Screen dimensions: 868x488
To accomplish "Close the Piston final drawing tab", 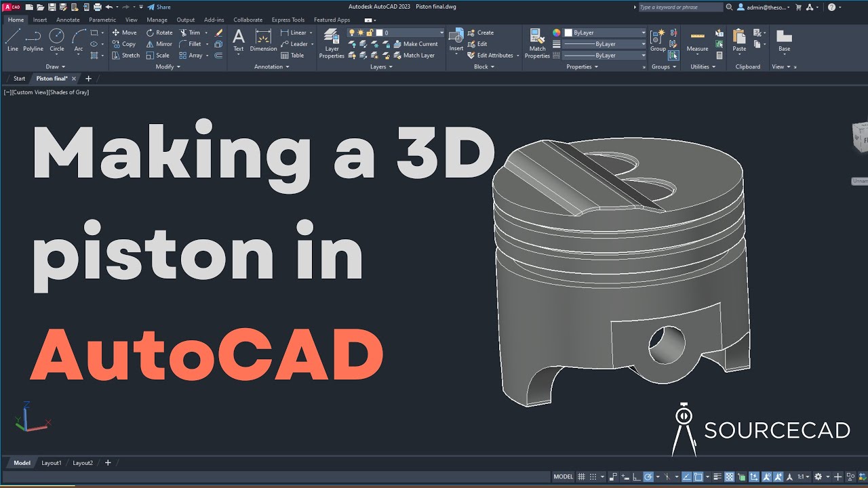I will pyautogui.click(x=74, y=79).
